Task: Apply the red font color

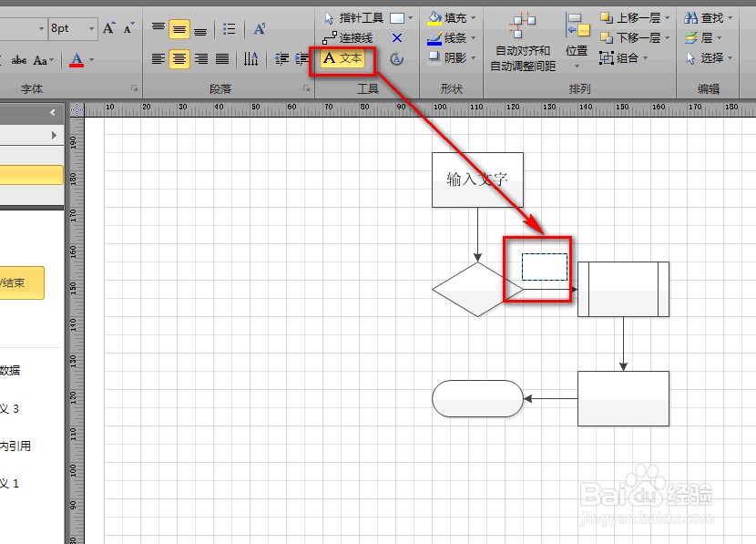Action: 77,60
